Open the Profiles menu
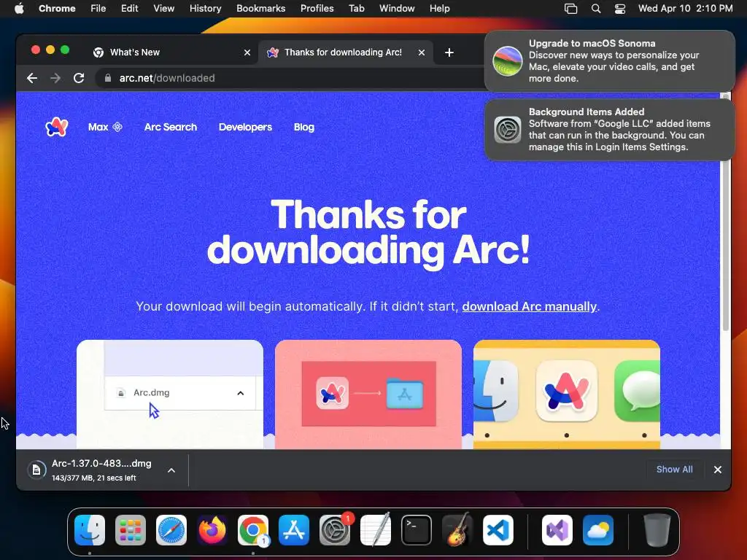Screen dimensions: 747x560 (x=317, y=8)
